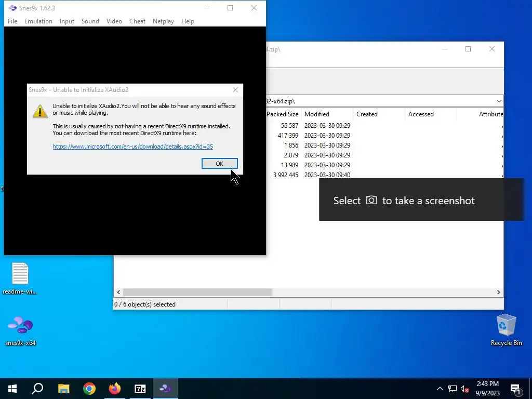The height and width of the screenshot is (399, 532).
Task: Click the muted volume tray icon
Action: (x=464, y=389)
